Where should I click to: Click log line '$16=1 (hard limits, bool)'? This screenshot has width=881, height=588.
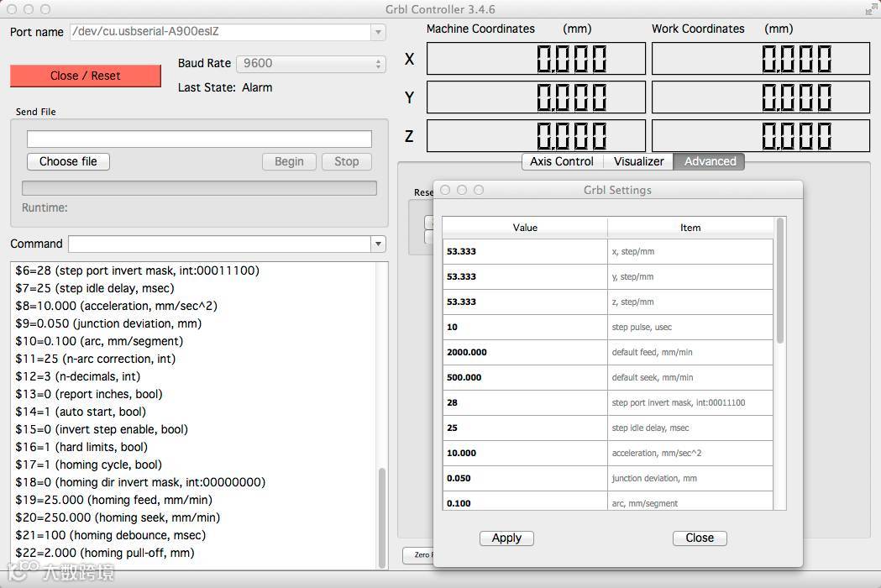click(81, 447)
